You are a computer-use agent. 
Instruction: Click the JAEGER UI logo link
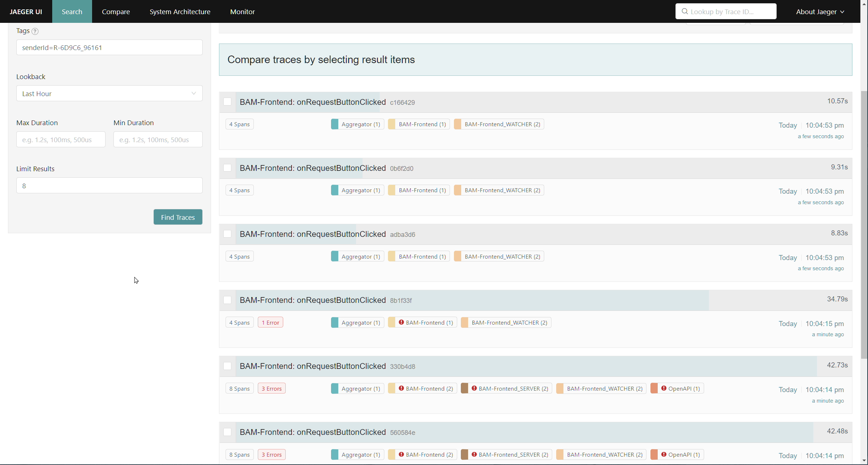pos(26,12)
